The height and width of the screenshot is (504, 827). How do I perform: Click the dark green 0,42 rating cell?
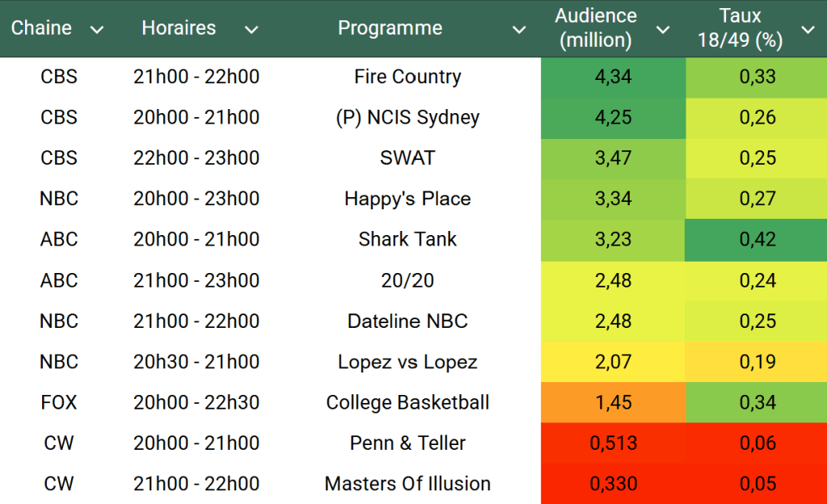[x=757, y=239]
